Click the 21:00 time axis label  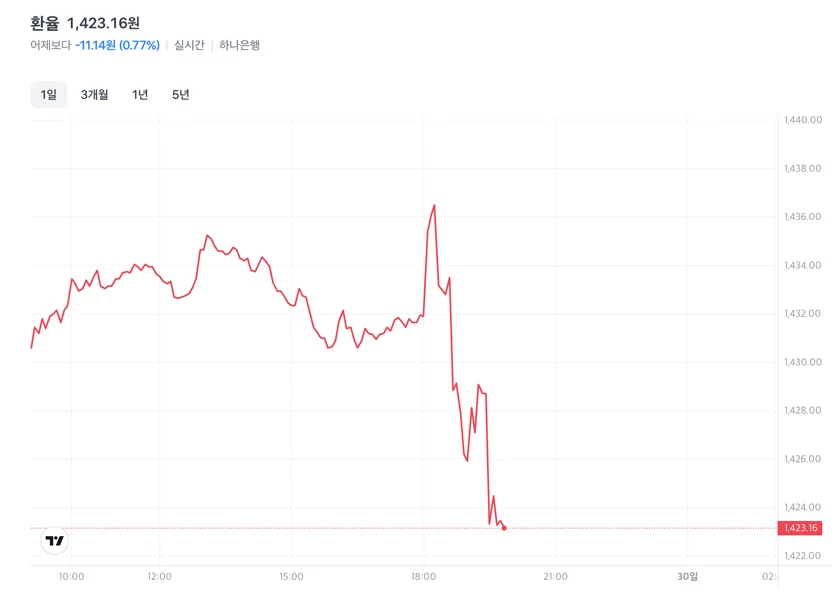(x=555, y=576)
